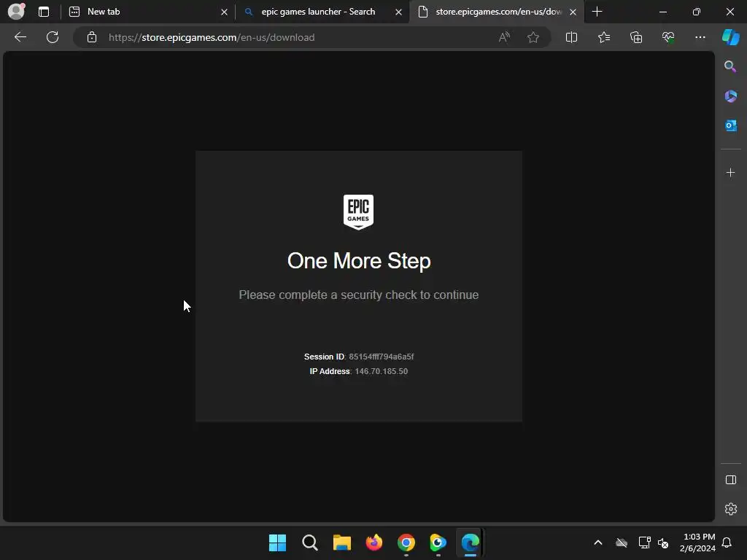
Task: Click the security check message text
Action: tap(359, 295)
